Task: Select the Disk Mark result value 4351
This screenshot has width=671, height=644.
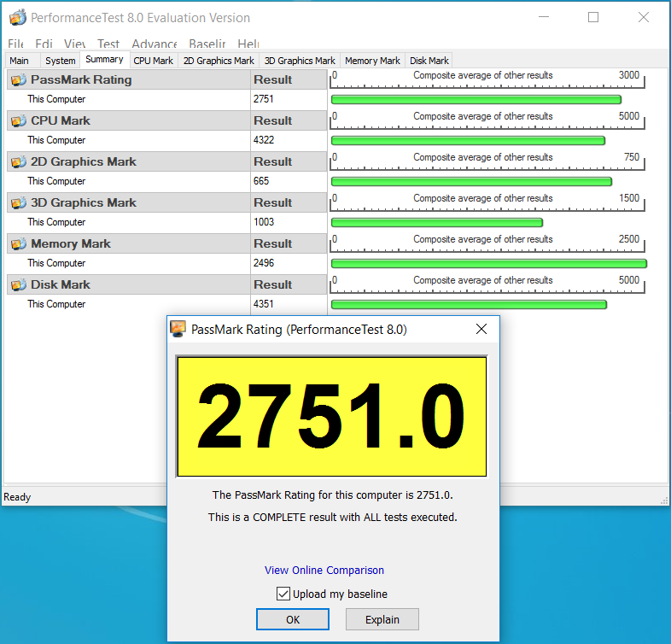Action: (263, 304)
